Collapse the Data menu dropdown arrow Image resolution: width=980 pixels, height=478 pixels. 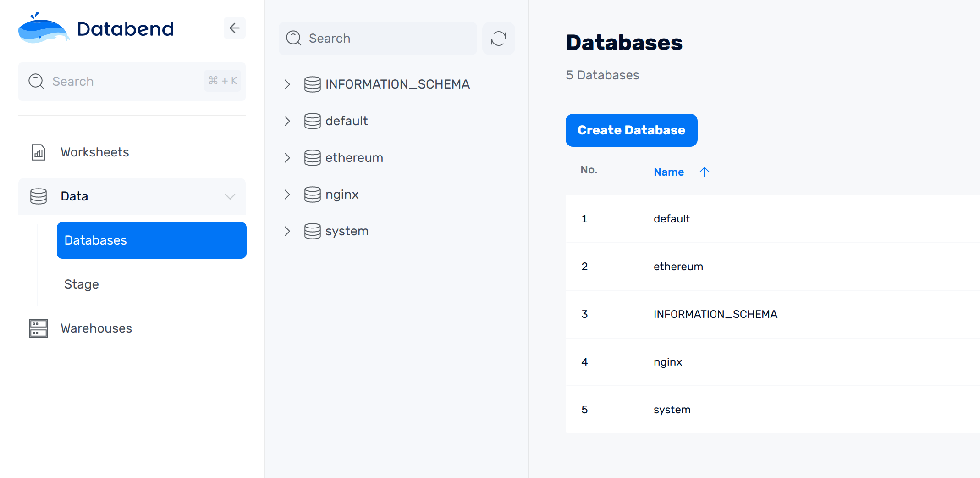230,196
